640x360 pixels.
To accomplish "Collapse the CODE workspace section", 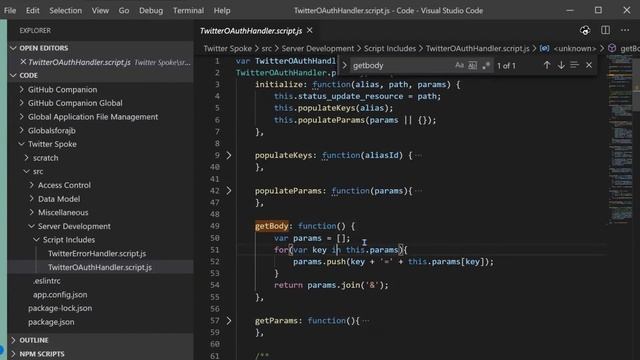I will pos(100,76).
